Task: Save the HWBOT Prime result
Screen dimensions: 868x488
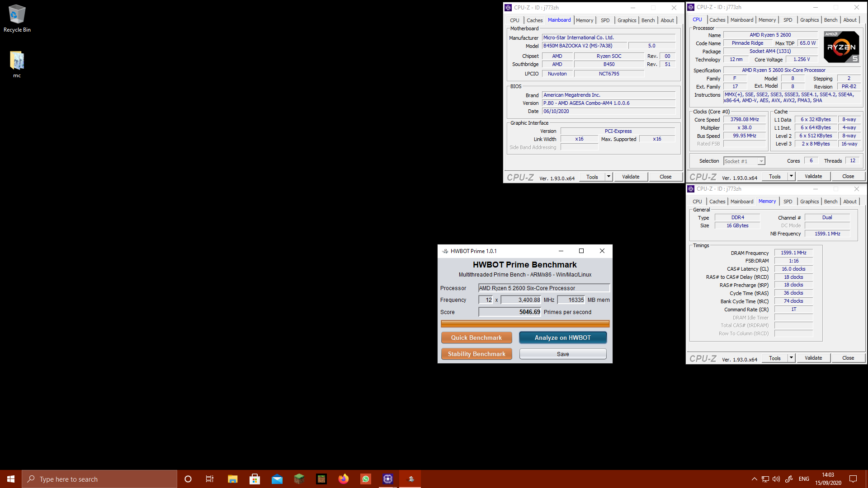Action: click(563, 354)
